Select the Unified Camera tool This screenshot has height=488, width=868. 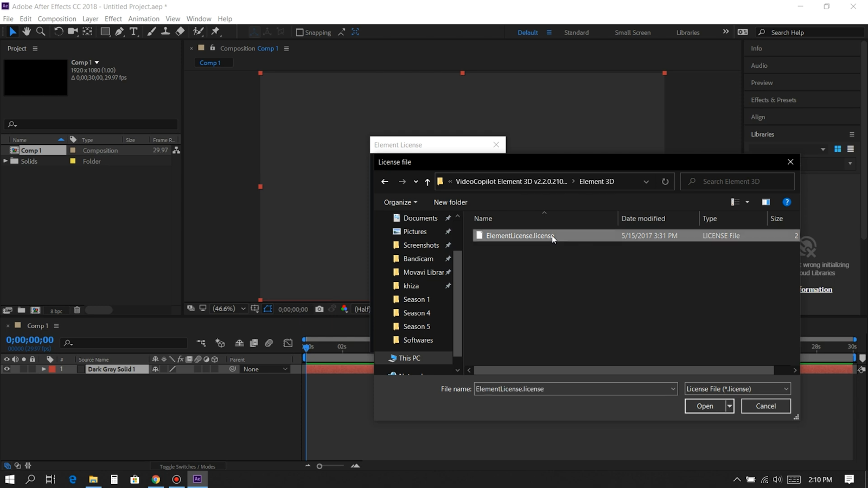point(73,32)
